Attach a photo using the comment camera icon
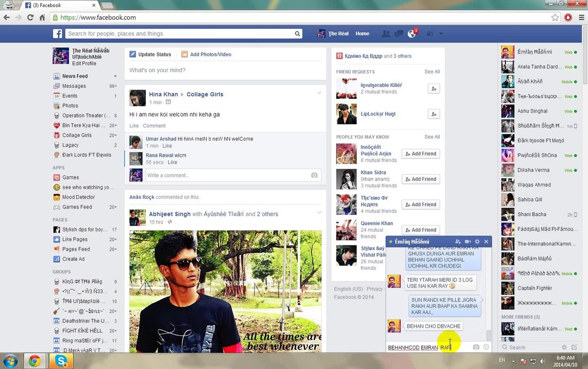Screen dimensions: 588x369 coord(314,175)
